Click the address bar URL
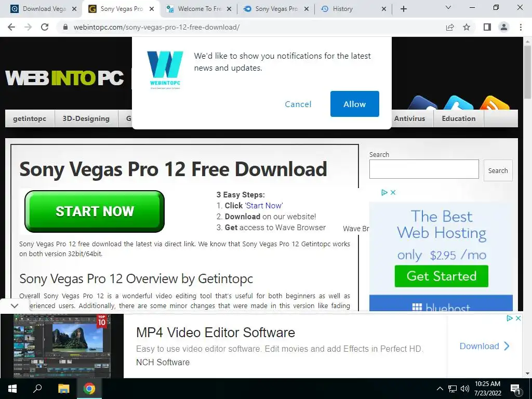532x399 pixels. click(156, 27)
